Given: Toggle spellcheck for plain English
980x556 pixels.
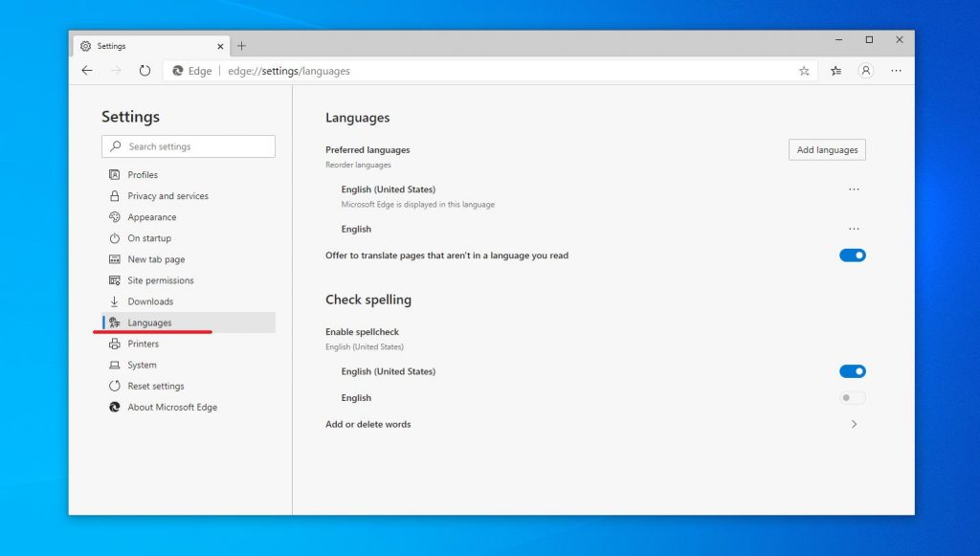Looking at the screenshot, I should pyautogui.click(x=853, y=398).
